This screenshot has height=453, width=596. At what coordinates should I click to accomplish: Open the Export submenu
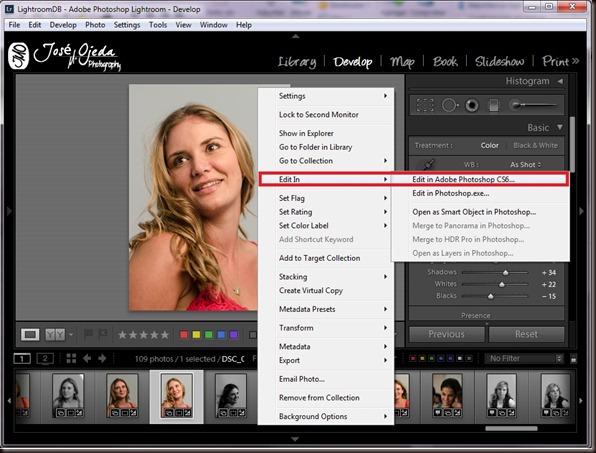click(326, 360)
